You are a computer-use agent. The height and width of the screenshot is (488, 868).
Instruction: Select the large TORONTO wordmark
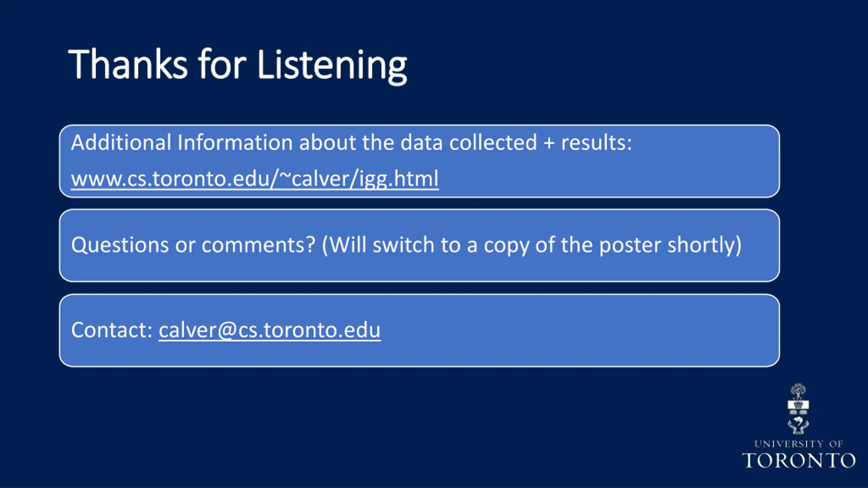(798, 461)
